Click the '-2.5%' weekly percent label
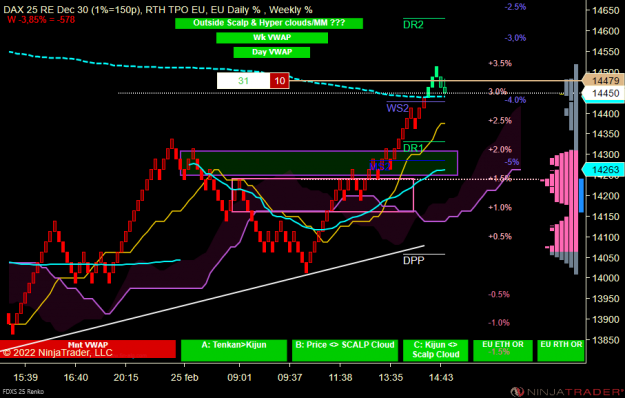Image resolution: width=625 pixels, height=398 pixels. click(x=515, y=7)
